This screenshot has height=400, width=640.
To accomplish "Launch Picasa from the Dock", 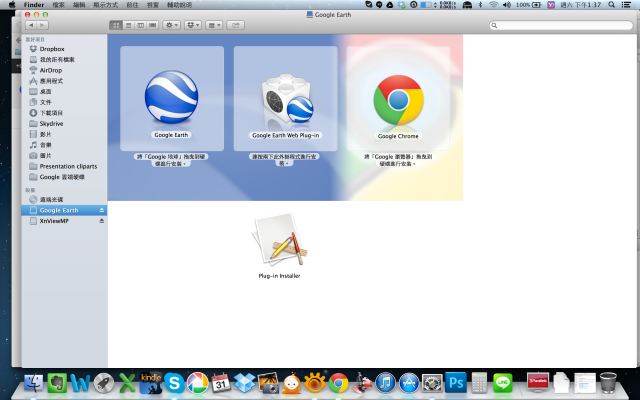I will click(198, 383).
